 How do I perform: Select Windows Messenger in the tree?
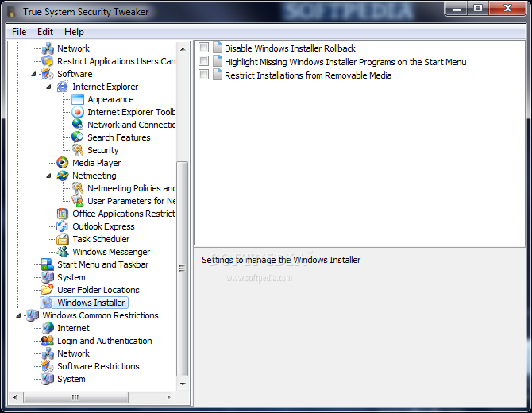click(111, 252)
